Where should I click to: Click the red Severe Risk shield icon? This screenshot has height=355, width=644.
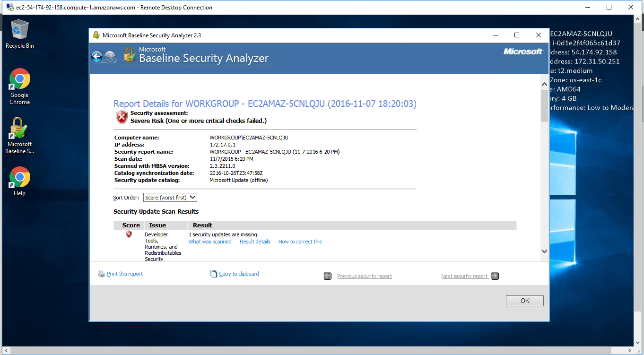[122, 117]
